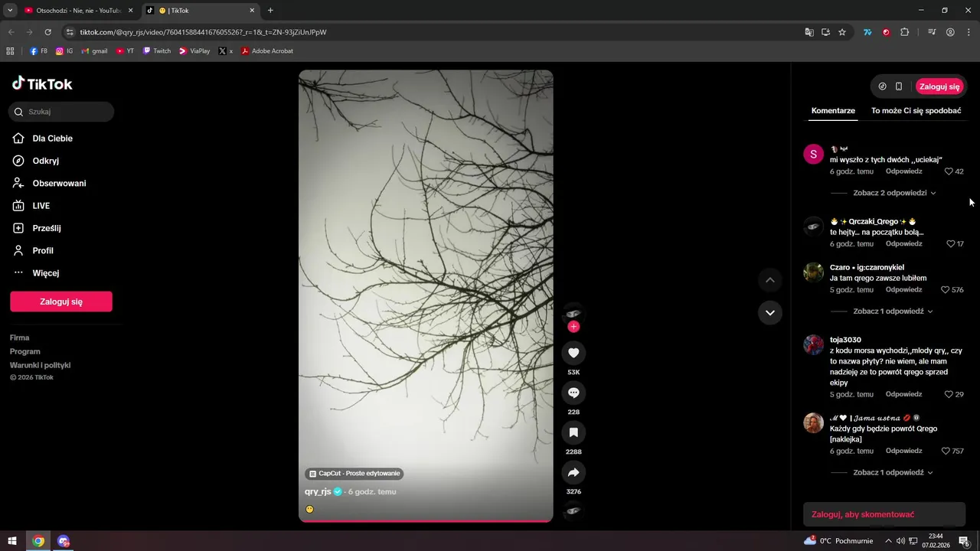Open Warunki i polityki footer link
The image size is (980, 551).
[x=40, y=365]
